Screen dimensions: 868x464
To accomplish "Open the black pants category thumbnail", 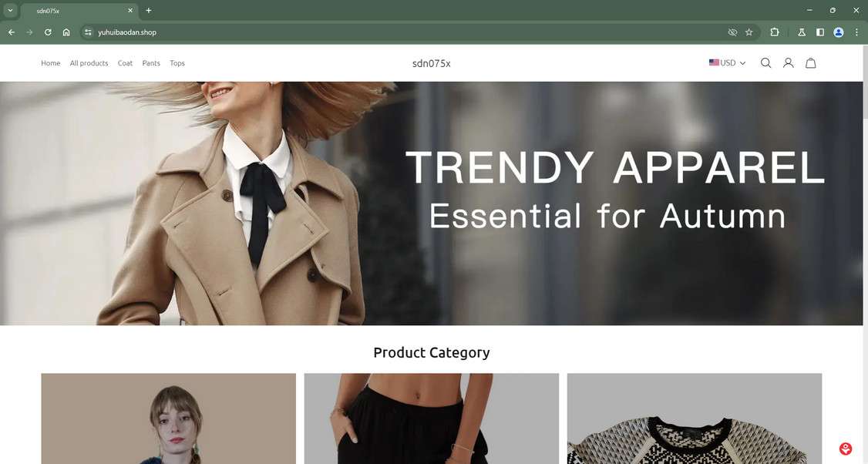I will coord(431,419).
